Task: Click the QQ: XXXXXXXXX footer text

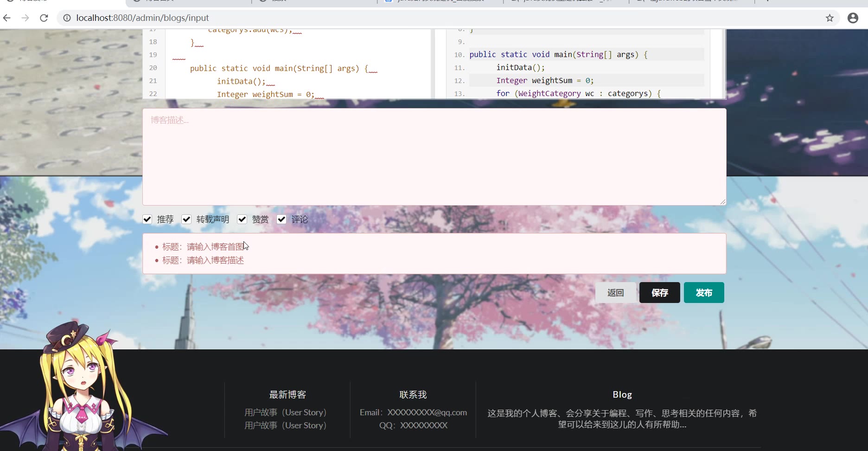Action: point(413,425)
